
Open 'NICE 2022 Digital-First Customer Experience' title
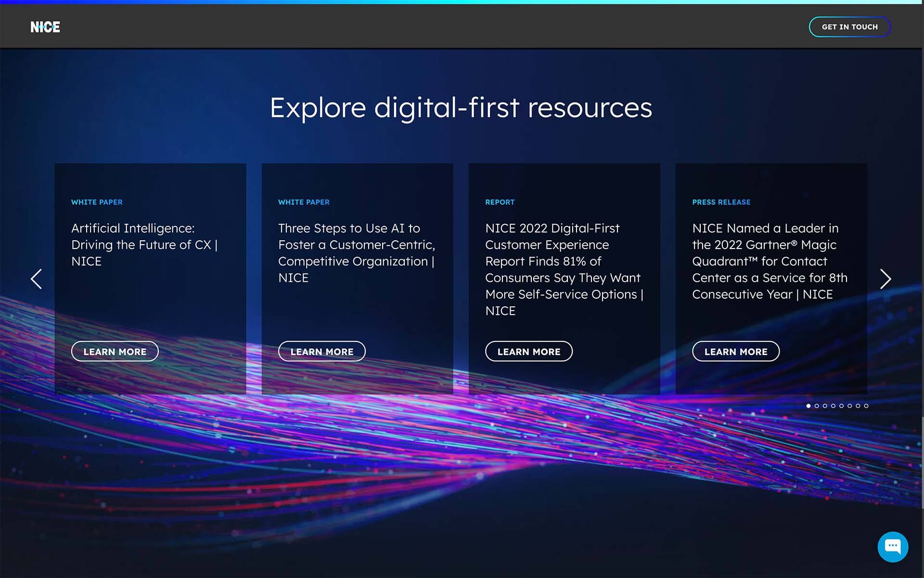564,269
